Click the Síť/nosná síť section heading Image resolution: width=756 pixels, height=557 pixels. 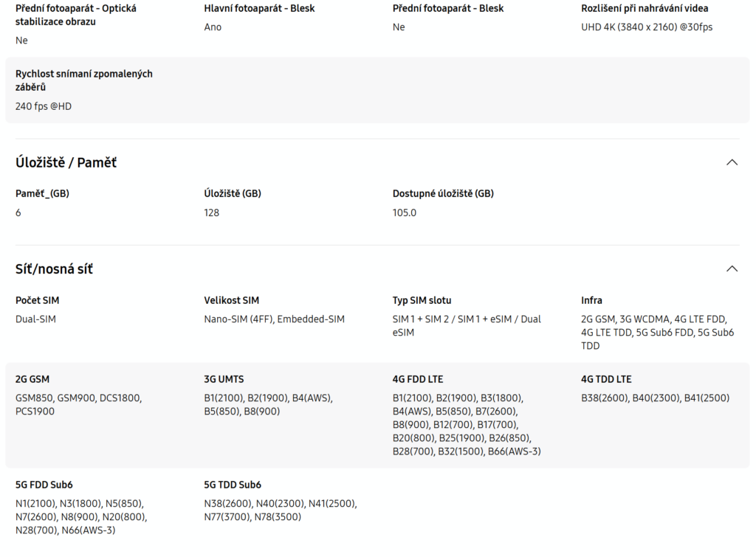[54, 269]
